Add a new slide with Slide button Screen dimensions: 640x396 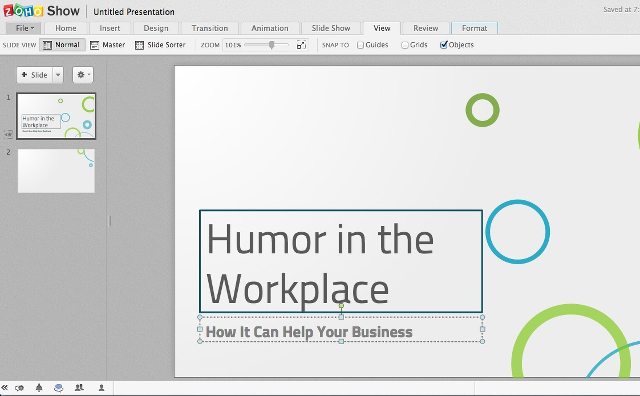pos(35,75)
